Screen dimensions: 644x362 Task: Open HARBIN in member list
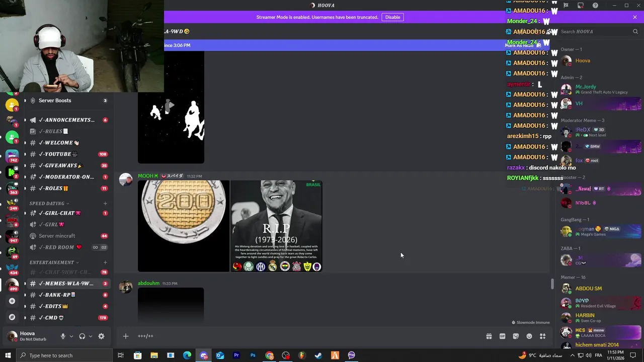(x=601, y=317)
